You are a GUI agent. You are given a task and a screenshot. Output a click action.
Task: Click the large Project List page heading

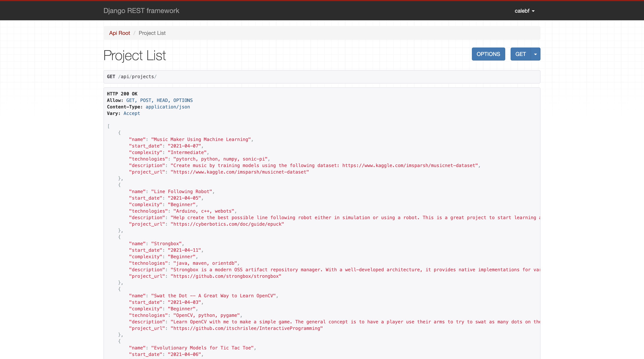135,56
